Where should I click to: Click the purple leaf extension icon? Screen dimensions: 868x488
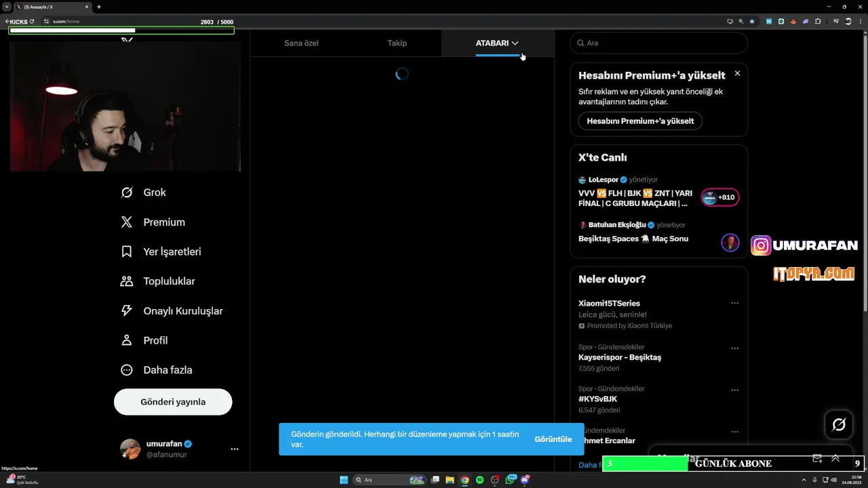[806, 22]
